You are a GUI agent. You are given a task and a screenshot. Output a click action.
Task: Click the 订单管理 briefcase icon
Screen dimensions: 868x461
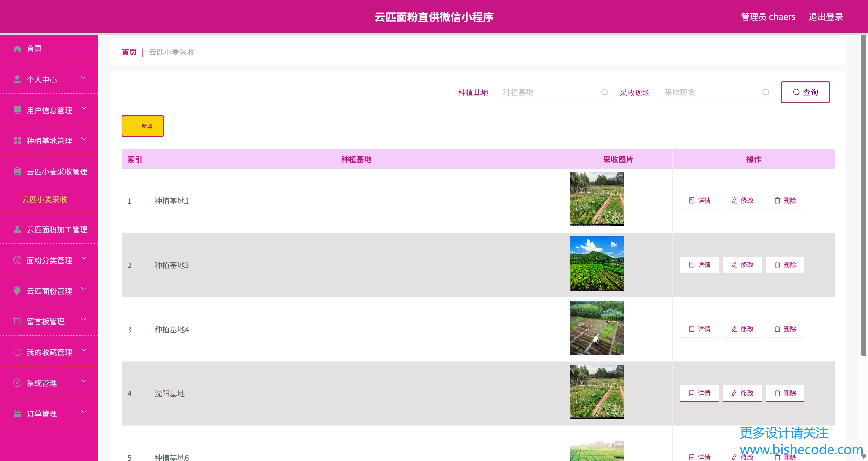pos(17,413)
